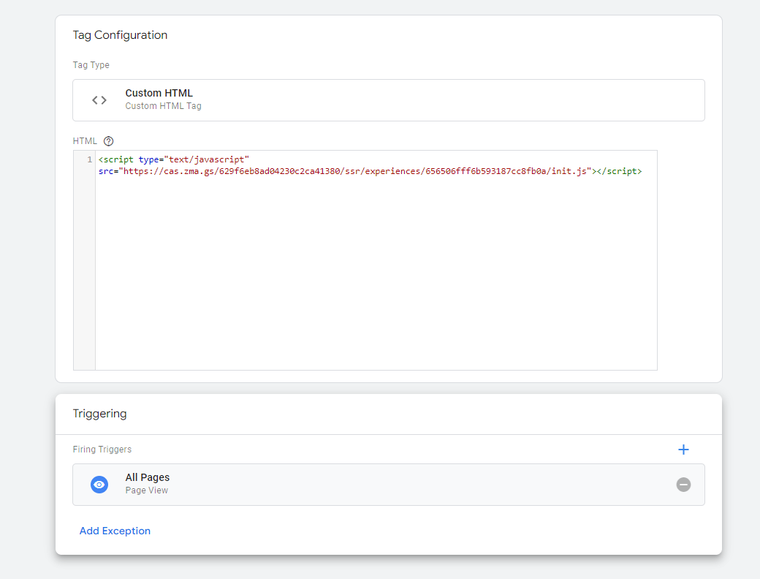The image size is (760, 579).
Task: Click the script src URL line
Action: [370, 171]
